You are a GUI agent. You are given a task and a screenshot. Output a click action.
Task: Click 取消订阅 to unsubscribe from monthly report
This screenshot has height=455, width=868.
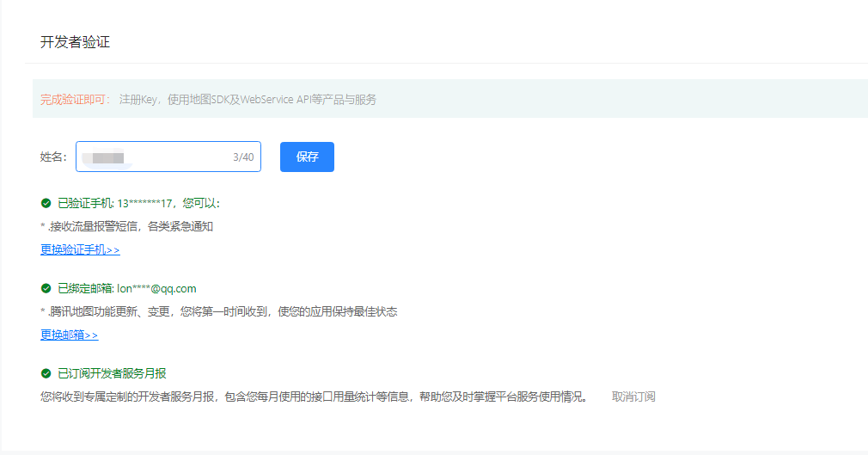633,397
